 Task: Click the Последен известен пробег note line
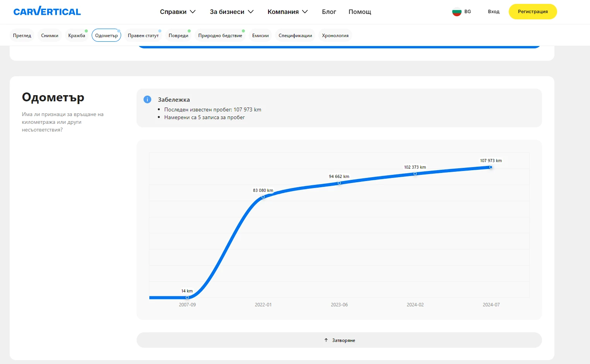click(213, 109)
